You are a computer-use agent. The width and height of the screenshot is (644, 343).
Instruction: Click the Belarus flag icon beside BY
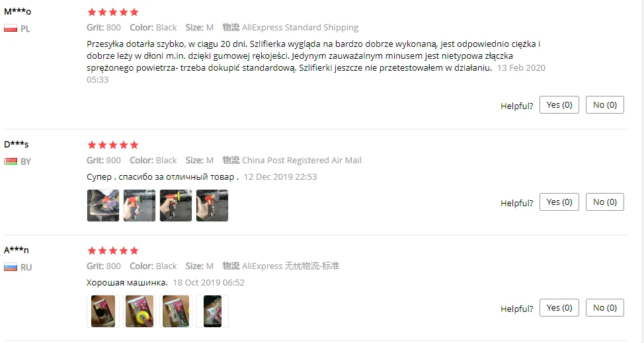11,161
